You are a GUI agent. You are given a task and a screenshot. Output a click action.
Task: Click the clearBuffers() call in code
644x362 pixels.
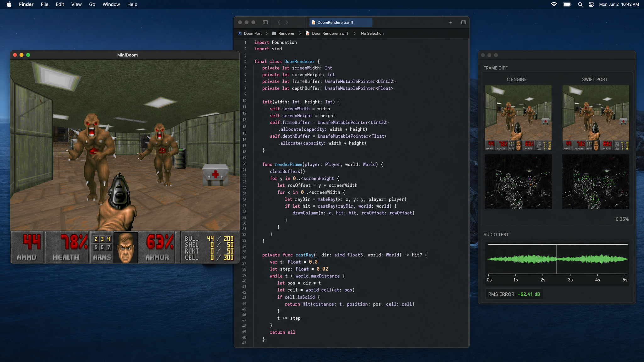[287, 172]
